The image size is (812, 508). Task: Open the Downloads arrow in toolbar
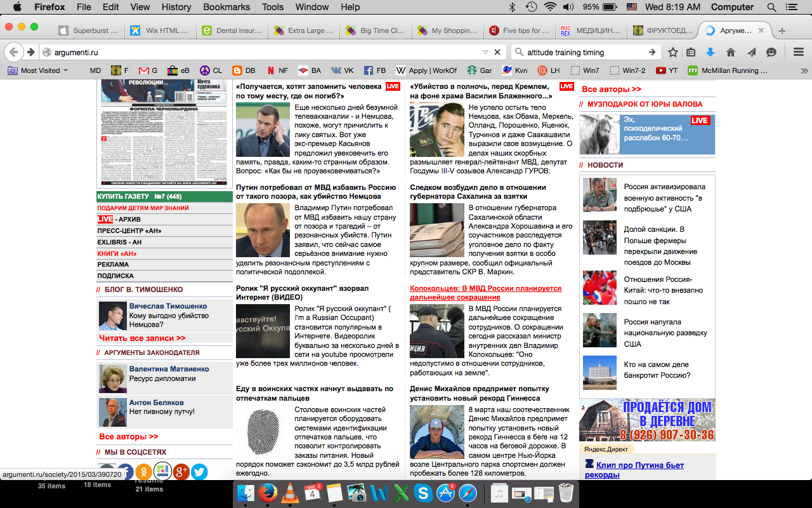[710, 52]
